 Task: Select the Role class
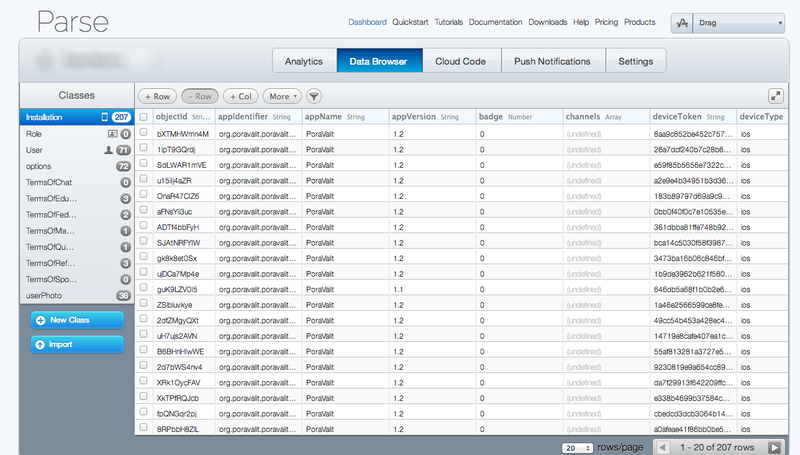click(x=77, y=134)
